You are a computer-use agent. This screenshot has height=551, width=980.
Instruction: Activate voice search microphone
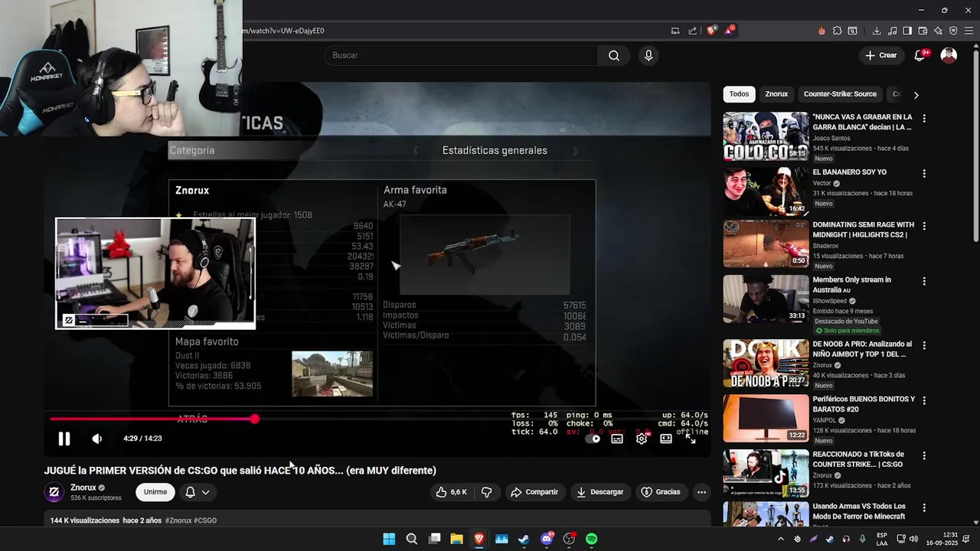pyautogui.click(x=648, y=55)
